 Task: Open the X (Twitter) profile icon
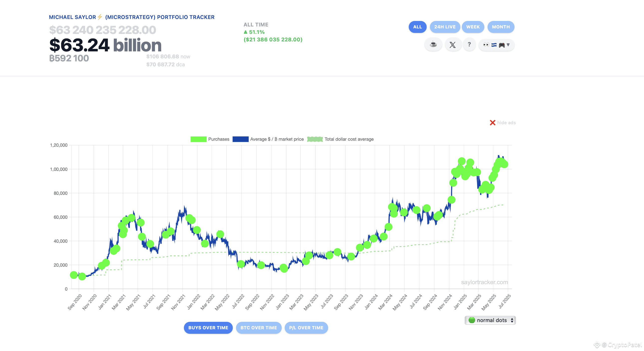pyautogui.click(x=453, y=45)
